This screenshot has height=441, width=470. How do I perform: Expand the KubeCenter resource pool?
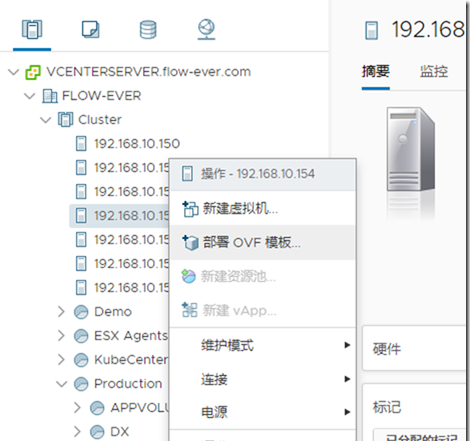pyautogui.click(x=61, y=360)
